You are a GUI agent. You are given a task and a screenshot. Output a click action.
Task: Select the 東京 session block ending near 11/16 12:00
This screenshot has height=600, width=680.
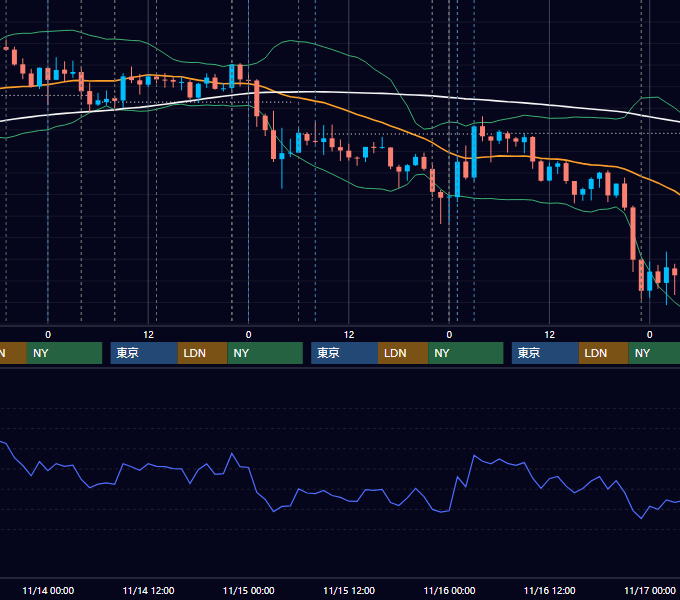click(x=545, y=353)
